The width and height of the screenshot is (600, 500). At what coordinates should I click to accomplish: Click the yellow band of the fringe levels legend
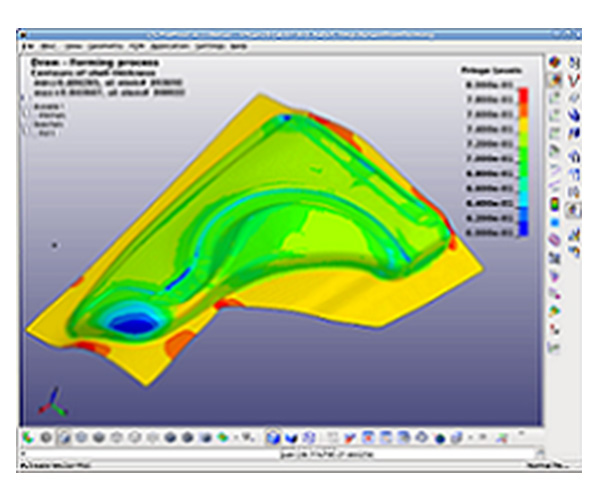[x=523, y=123]
